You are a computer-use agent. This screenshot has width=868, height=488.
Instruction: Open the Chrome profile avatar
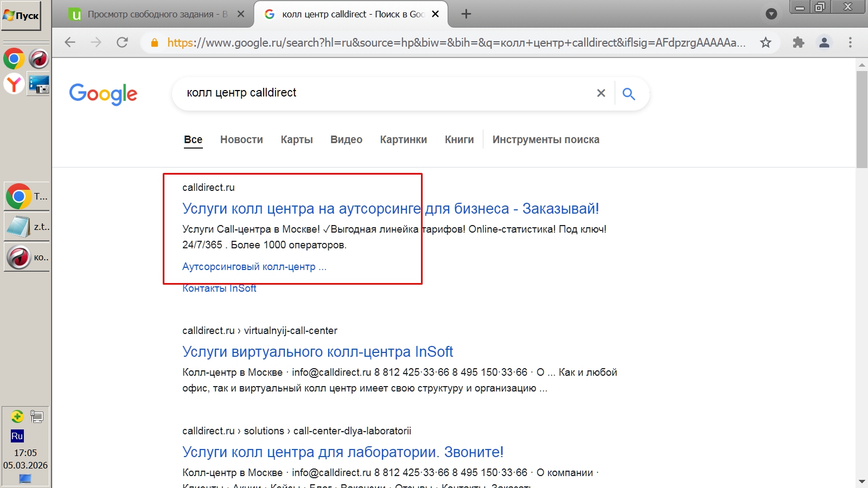pyautogui.click(x=824, y=42)
